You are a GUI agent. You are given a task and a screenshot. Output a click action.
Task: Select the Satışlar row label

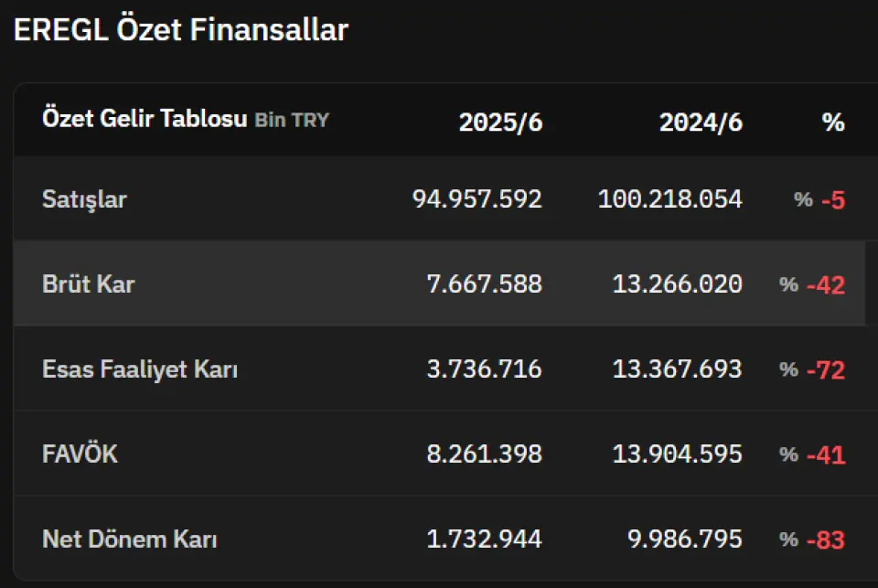pos(84,199)
